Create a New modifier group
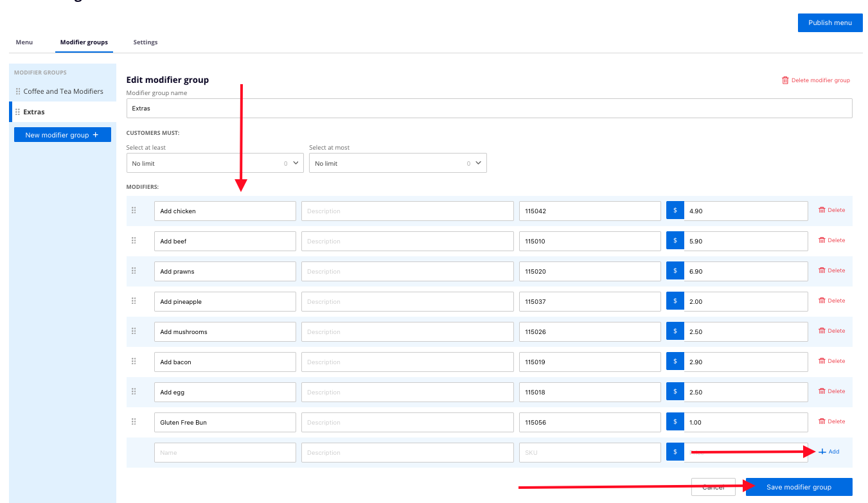The image size is (868, 503). click(62, 135)
